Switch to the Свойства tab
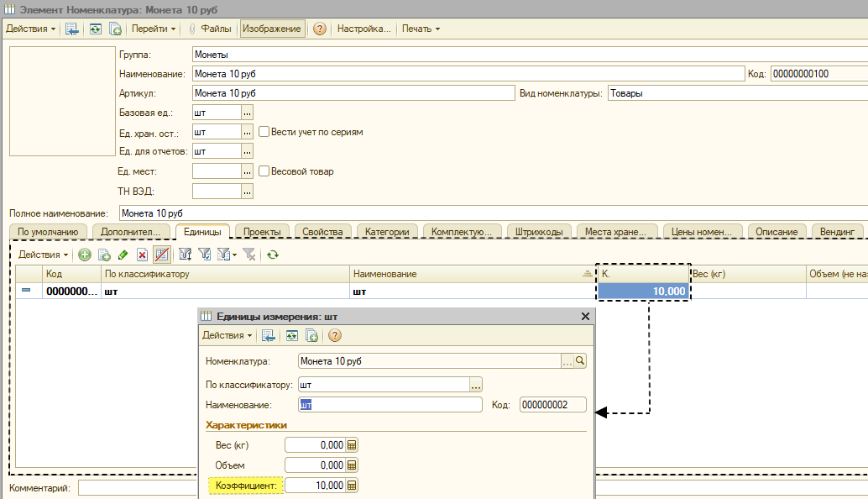Image resolution: width=868 pixels, height=499 pixels. pyautogui.click(x=322, y=232)
